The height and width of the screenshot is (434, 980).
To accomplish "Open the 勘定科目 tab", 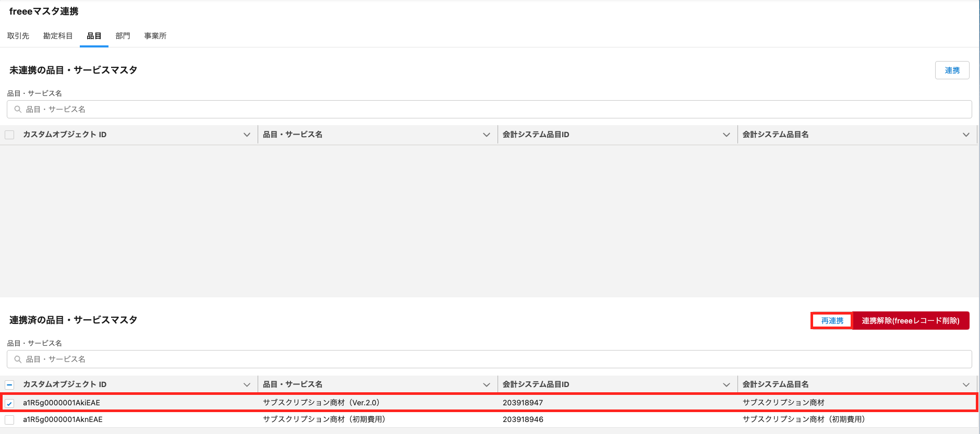I will click(x=58, y=36).
